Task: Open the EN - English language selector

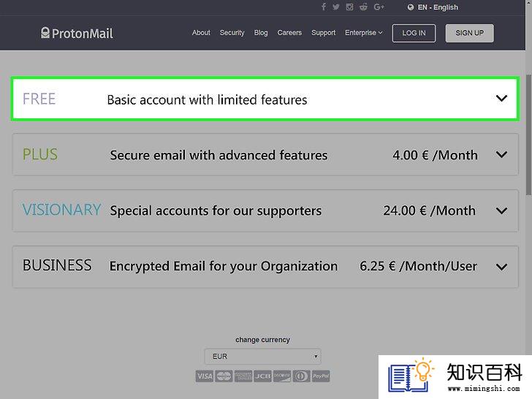Action: [x=433, y=7]
